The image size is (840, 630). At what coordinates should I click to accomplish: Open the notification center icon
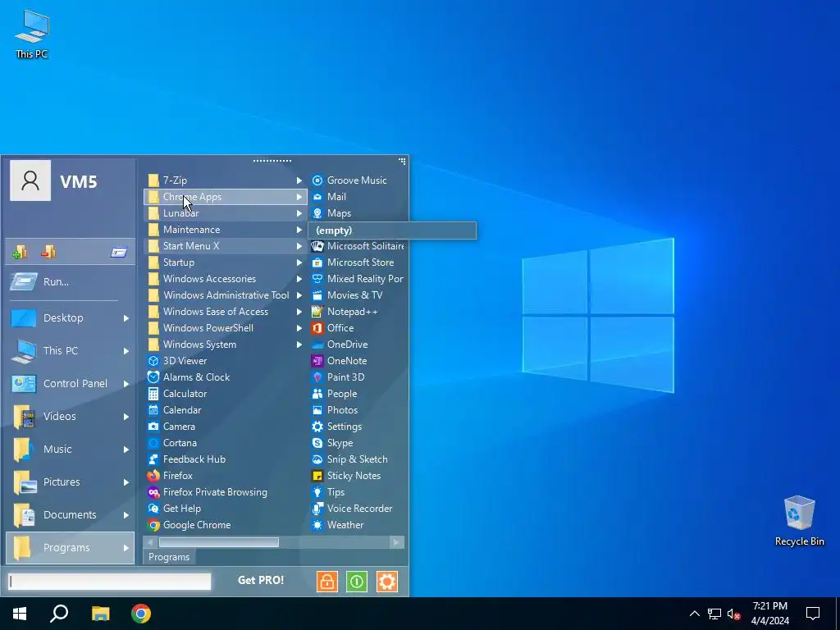813,614
